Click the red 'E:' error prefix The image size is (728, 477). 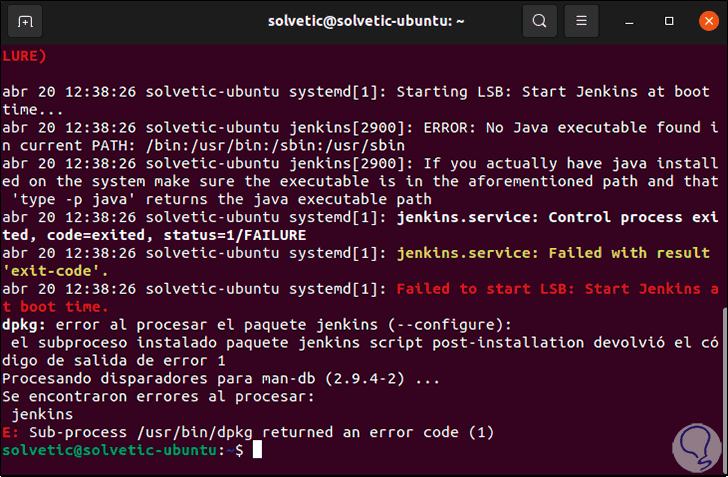pyautogui.click(x=10, y=432)
